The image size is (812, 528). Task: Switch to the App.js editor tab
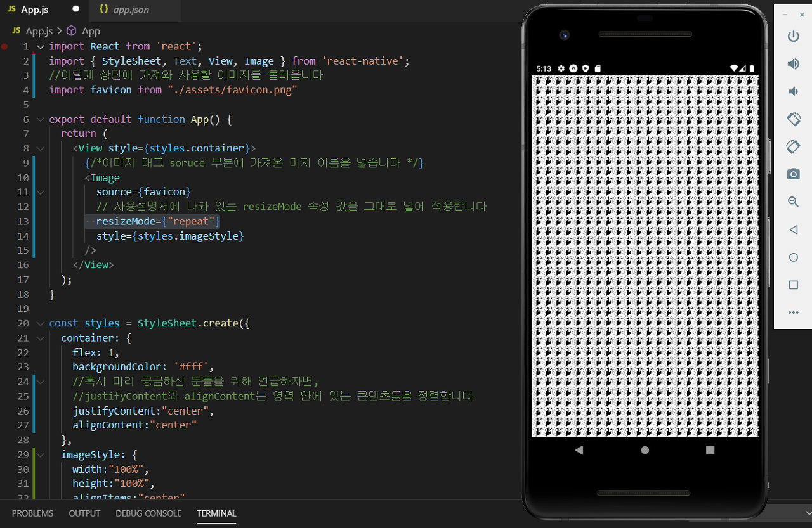43,10
